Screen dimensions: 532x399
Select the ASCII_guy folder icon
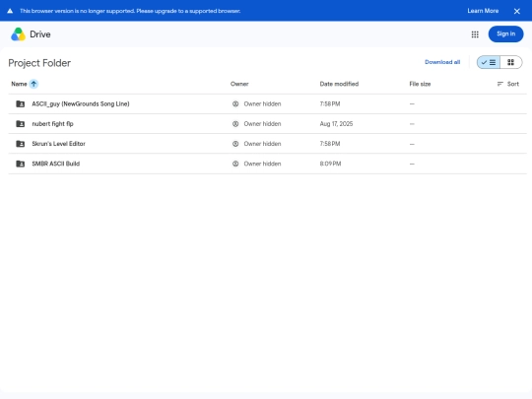tap(21, 103)
